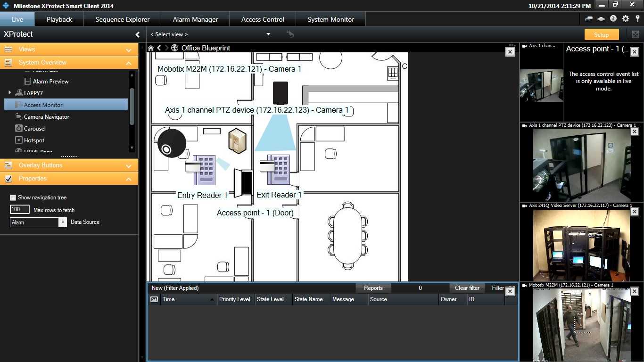This screenshot has width=644, height=362.
Task: Close the Access point - 1 pane
Action: pyautogui.click(x=635, y=52)
